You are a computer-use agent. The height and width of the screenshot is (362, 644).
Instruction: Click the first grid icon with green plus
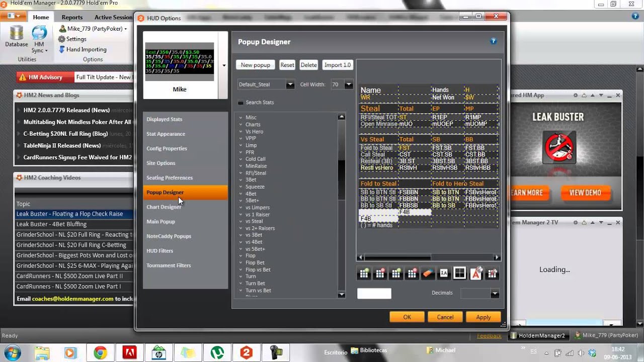[x=364, y=273]
